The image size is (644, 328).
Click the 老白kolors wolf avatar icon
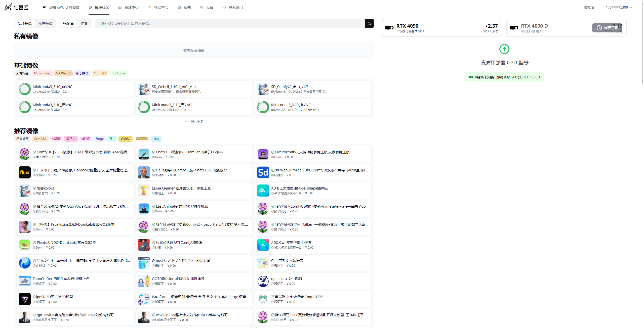pyautogui.click(x=25, y=191)
